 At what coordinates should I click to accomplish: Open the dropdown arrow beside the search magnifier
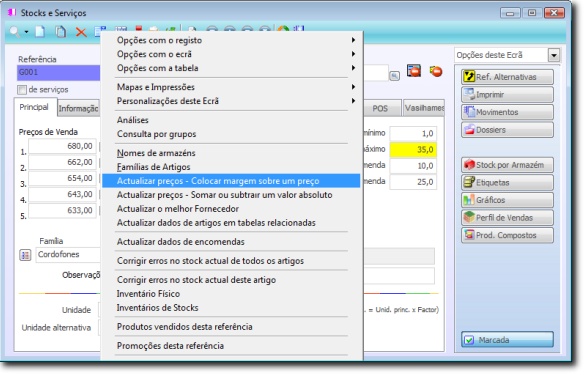[x=26, y=32]
